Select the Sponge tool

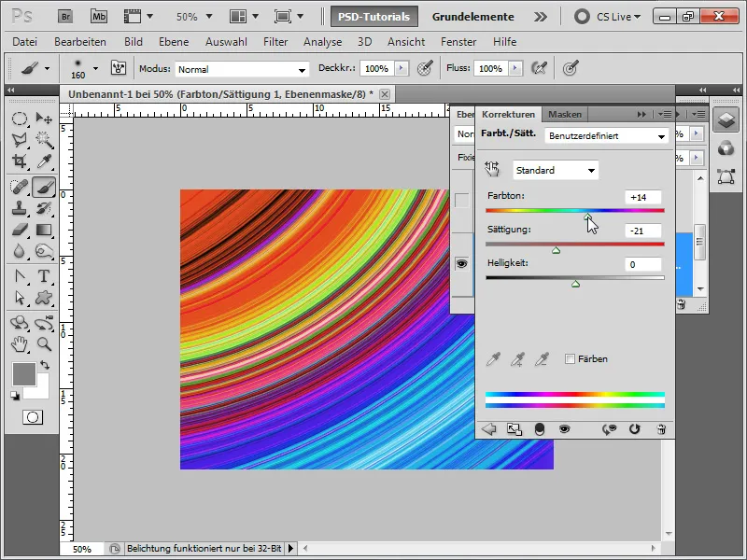pyautogui.click(x=44, y=251)
